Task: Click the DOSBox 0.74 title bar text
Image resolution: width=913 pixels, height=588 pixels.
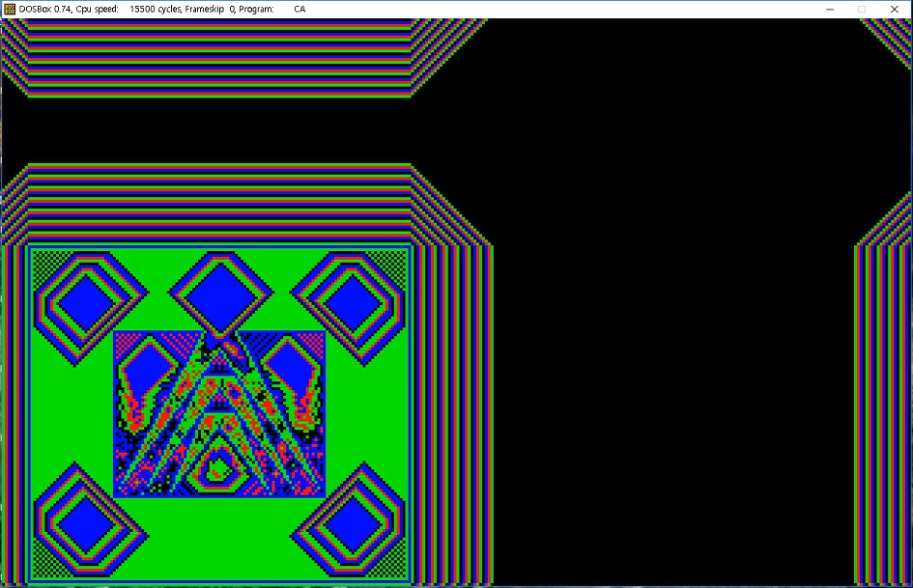Action: 162,10
